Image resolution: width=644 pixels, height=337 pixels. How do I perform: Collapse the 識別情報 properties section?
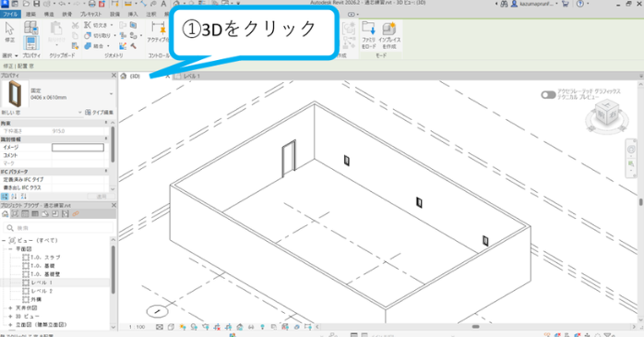pos(106,138)
